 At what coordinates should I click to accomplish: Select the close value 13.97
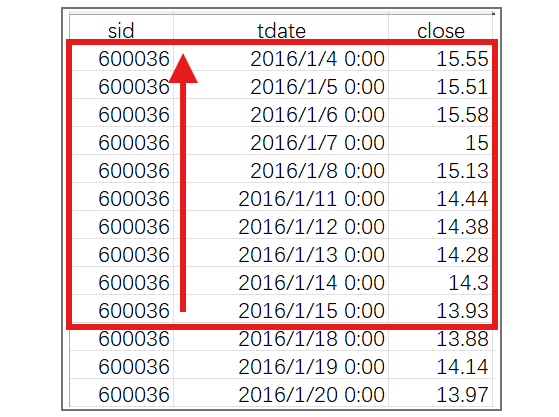441,393
